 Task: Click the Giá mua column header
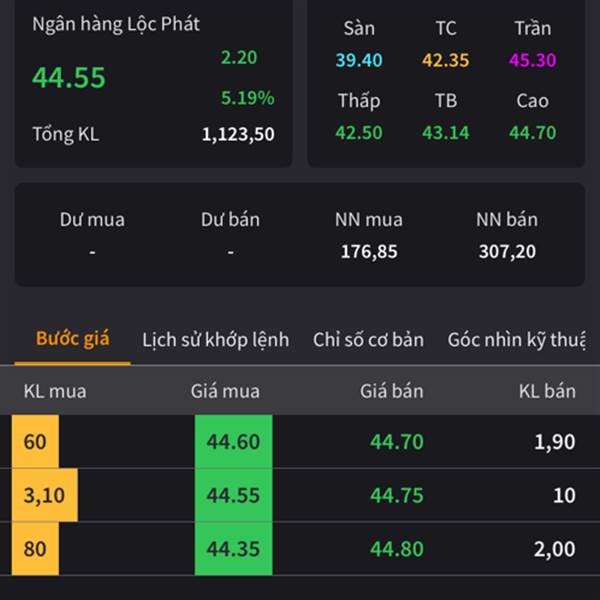click(225, 391)
